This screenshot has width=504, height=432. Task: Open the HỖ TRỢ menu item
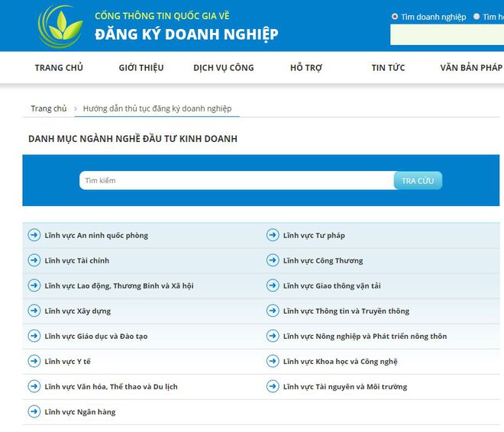tap(306, 68)
